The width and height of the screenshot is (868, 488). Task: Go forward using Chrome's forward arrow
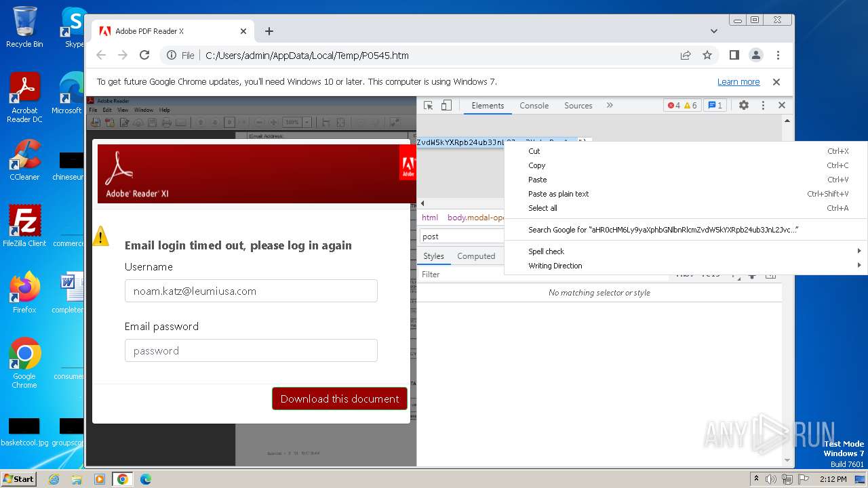click(x=123, y=55)
